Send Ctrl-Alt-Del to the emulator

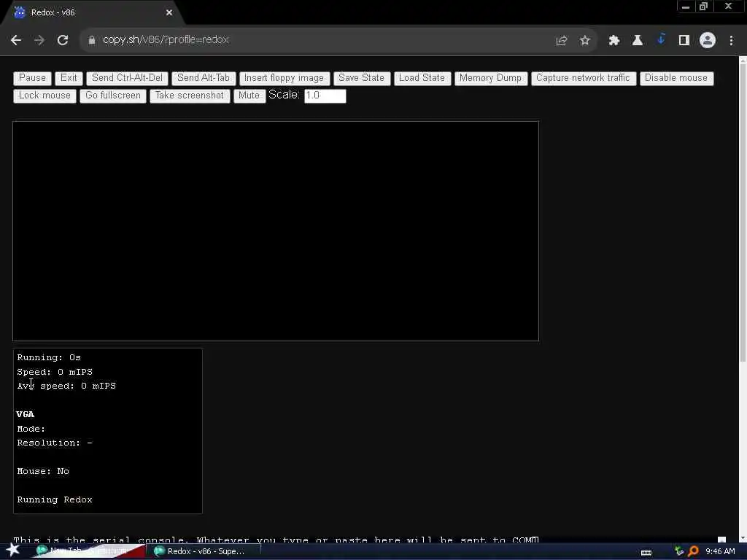(x=127, y=78)
